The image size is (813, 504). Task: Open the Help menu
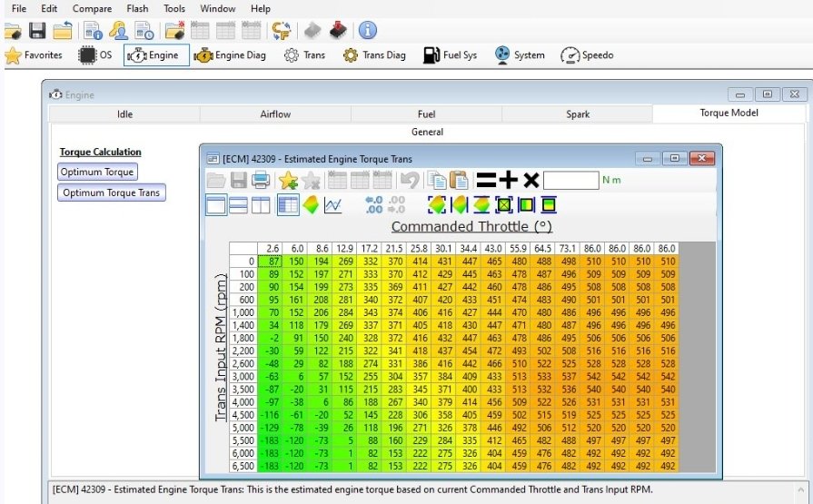point(261,9)
